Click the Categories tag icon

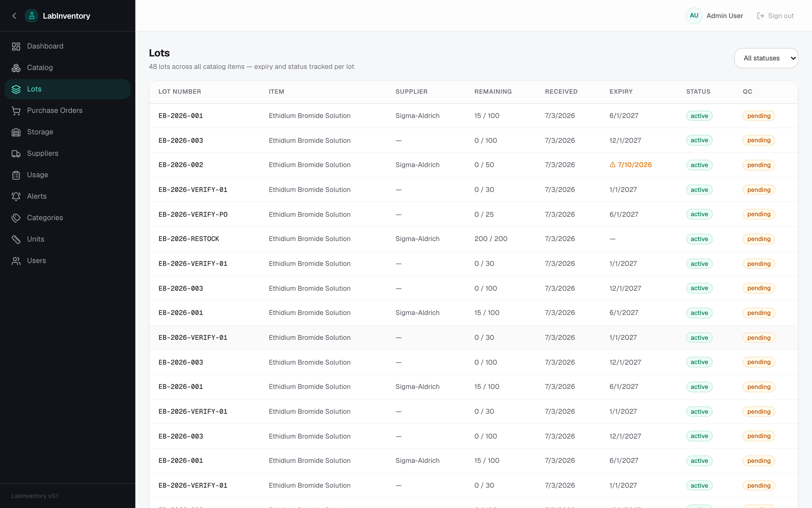[x=16, y=218]
